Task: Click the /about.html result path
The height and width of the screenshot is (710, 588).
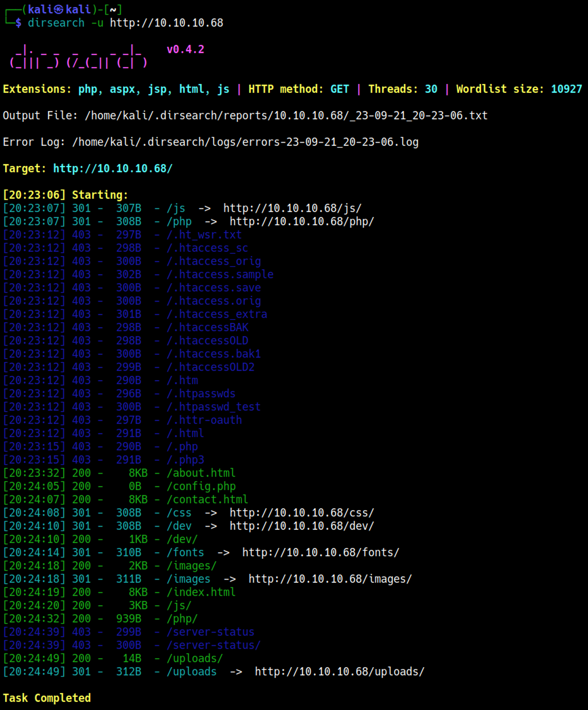Action: [201, 473]
